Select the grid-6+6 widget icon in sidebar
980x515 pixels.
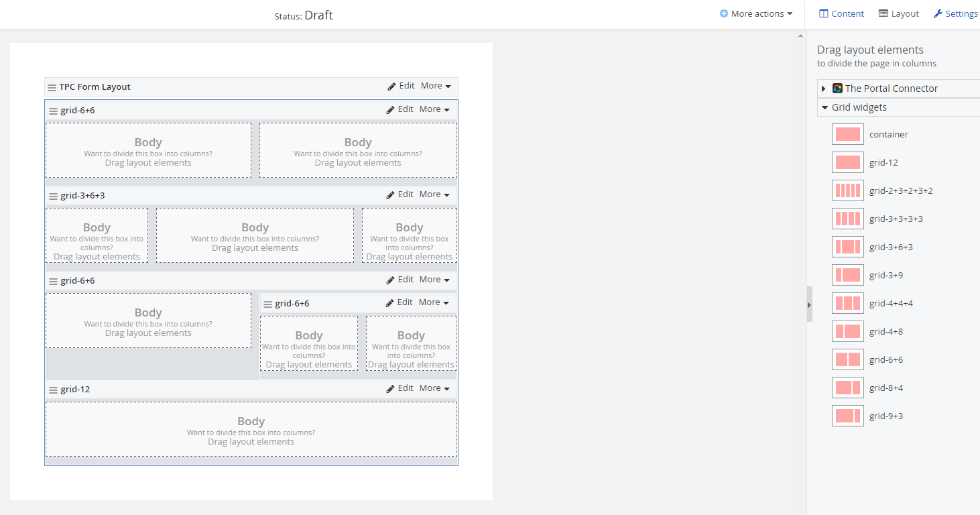point(848,359)
